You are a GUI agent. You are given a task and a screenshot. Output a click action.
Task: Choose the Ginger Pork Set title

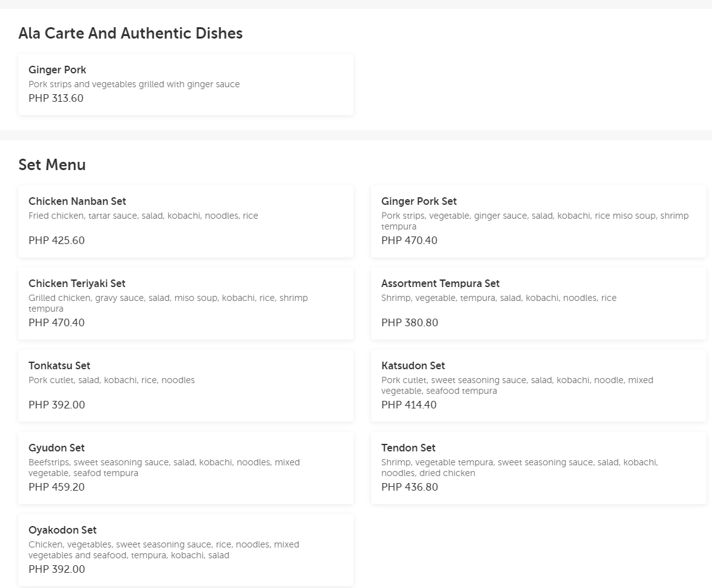point(419,202)
